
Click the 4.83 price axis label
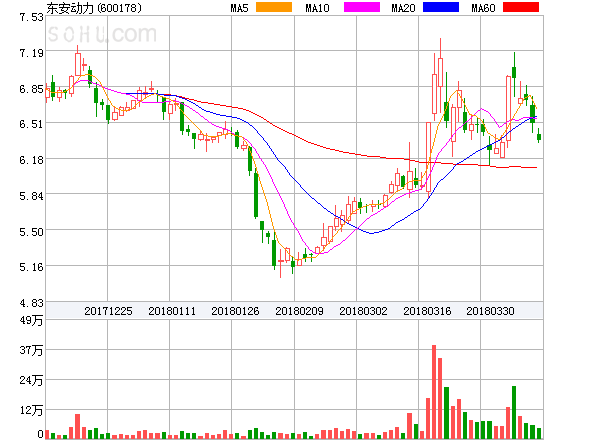click(31, 303)
